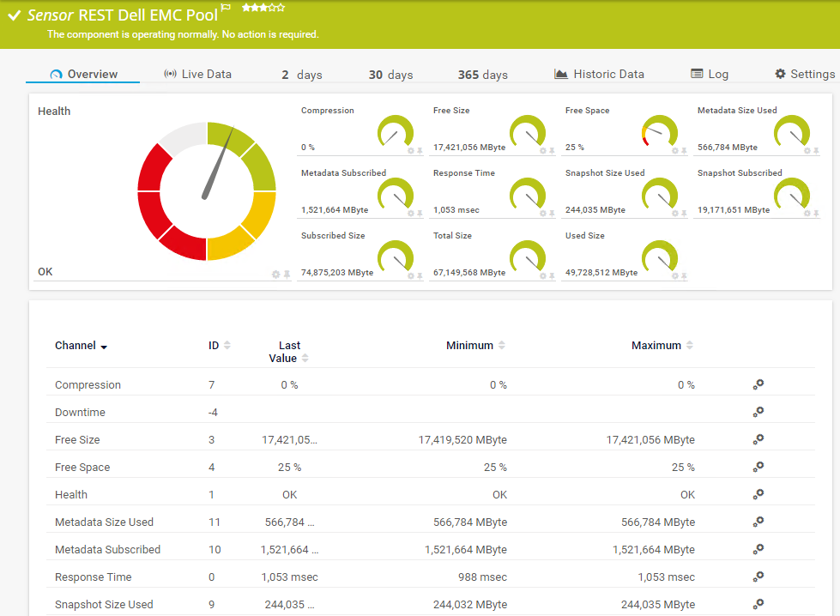
Task: Sort table by Channel column arrow
Action: [104, 347]
